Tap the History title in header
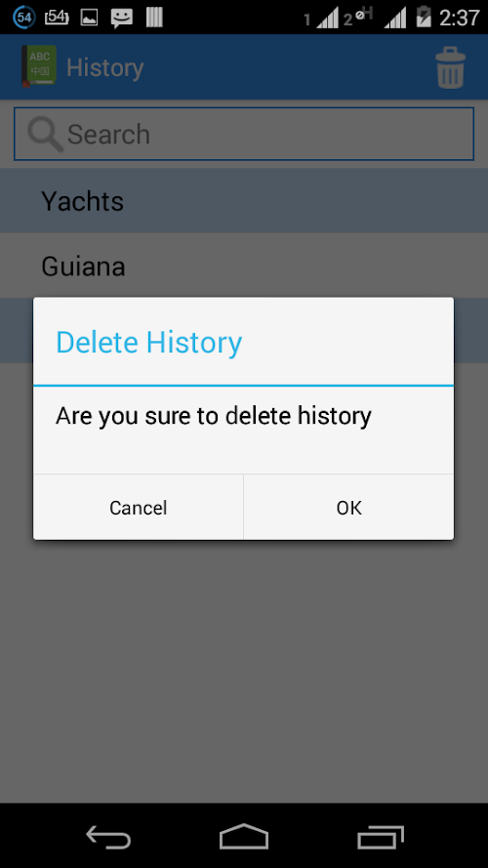Viewport: 488px width, 868px height. pos(105,67)
